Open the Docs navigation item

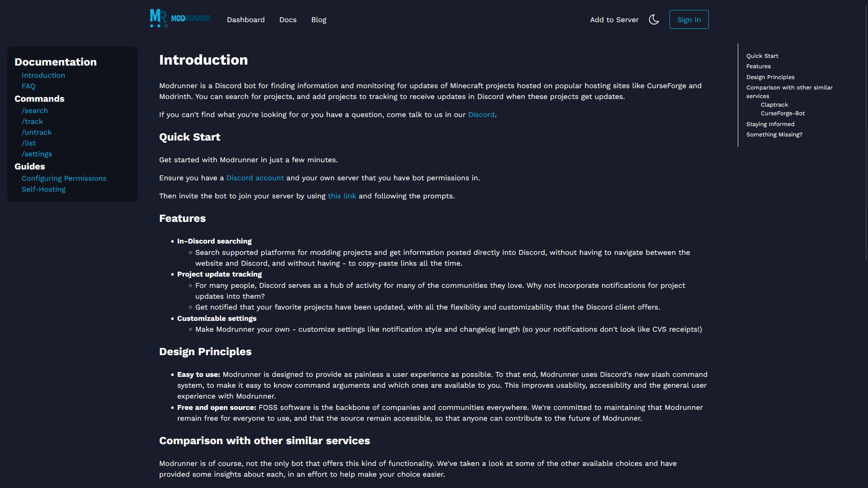[x=288, y=20]
